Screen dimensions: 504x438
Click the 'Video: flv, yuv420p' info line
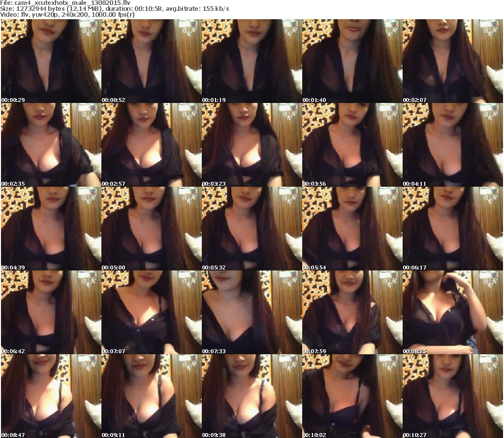point(67,15)
